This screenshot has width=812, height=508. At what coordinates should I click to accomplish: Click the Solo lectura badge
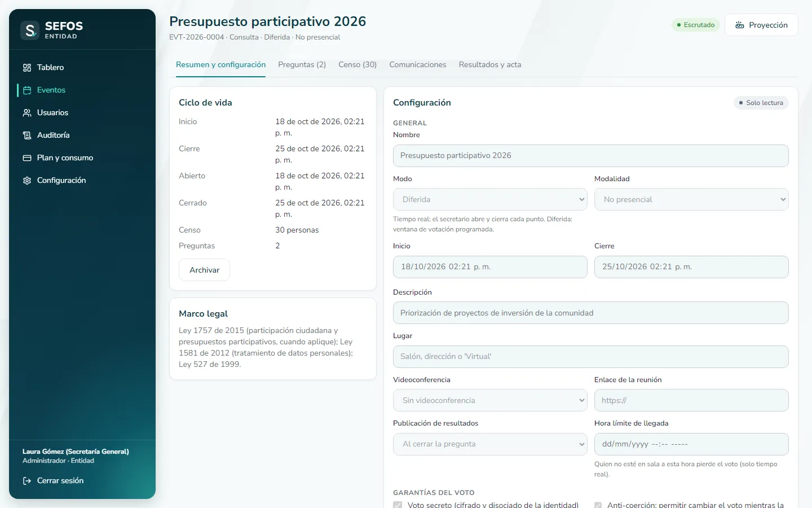761,103
